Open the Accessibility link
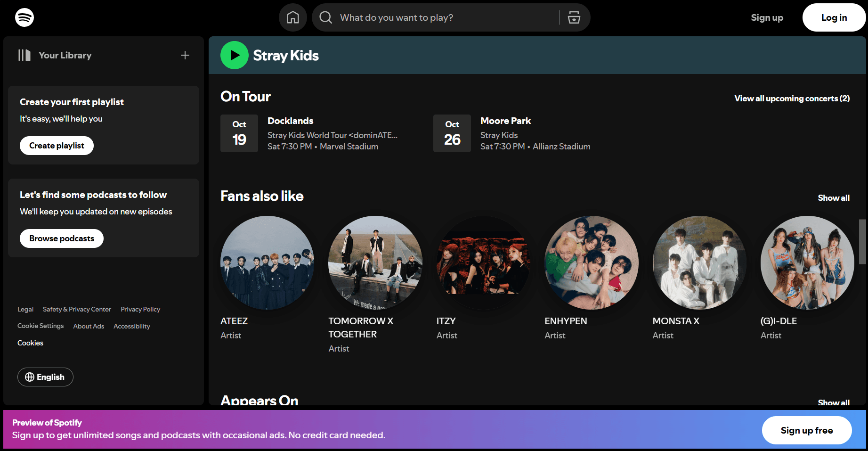The height and width of the screenshot is (451, 868). pyautogui.click(x=132, y=326)
